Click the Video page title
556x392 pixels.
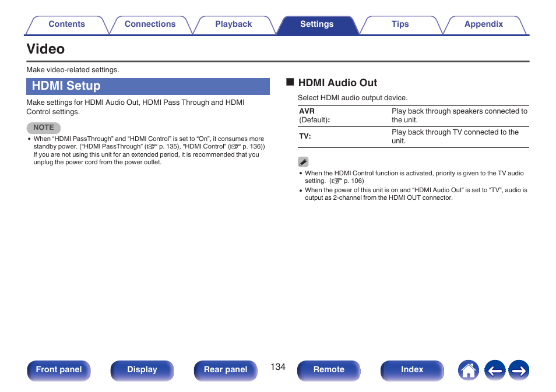(45, 49)
